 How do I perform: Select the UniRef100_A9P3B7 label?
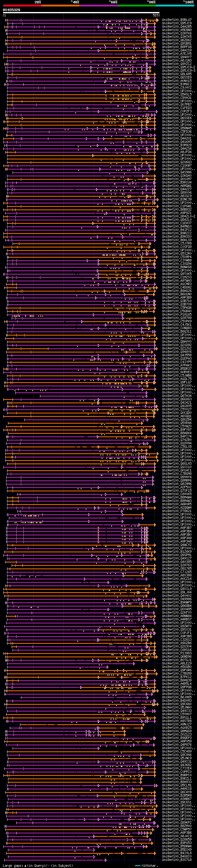176,528
